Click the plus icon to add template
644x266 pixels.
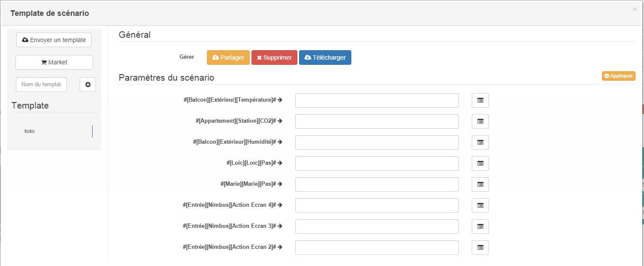tap(88, 85)
